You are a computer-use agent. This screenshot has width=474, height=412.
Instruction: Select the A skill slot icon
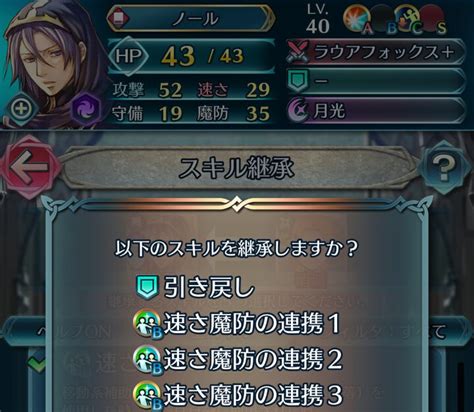point(357,19)
